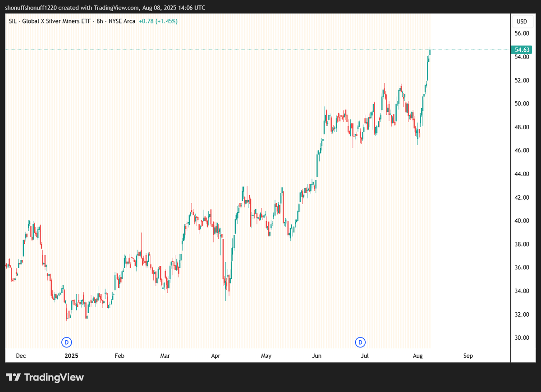Click the 56.00 price axis label
Viewport: 541px width, 392px height.
(522, 33)
